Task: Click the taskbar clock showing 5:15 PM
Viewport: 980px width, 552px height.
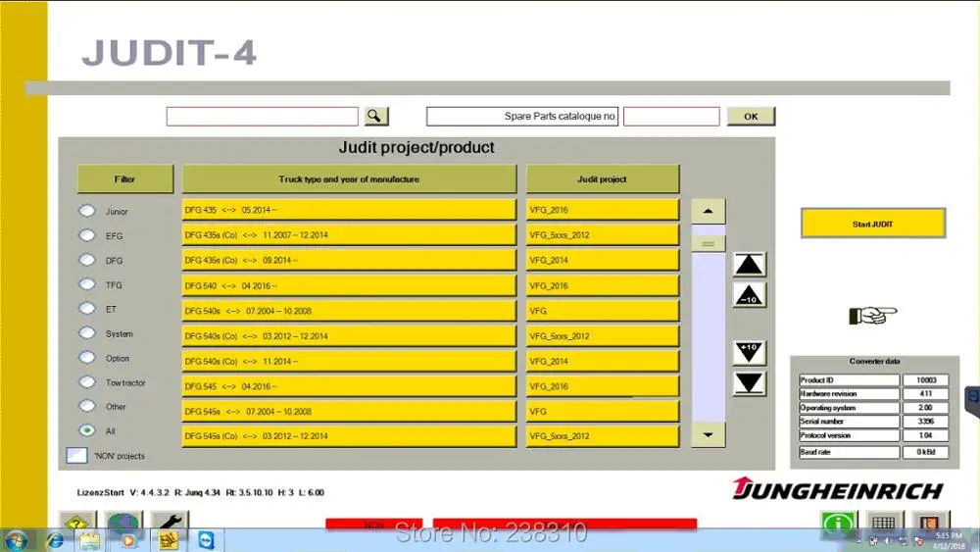Action: point(949,541)
